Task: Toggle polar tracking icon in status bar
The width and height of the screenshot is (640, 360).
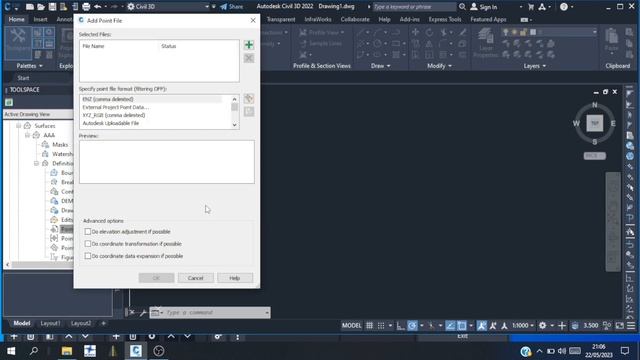Action: (x=412, y=325)
